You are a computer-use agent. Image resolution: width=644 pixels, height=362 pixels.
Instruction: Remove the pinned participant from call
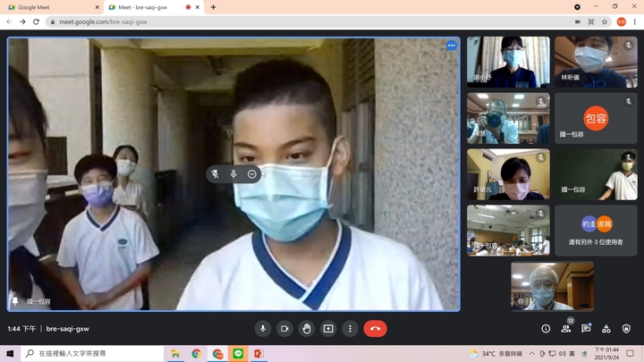tap(252, 173)
